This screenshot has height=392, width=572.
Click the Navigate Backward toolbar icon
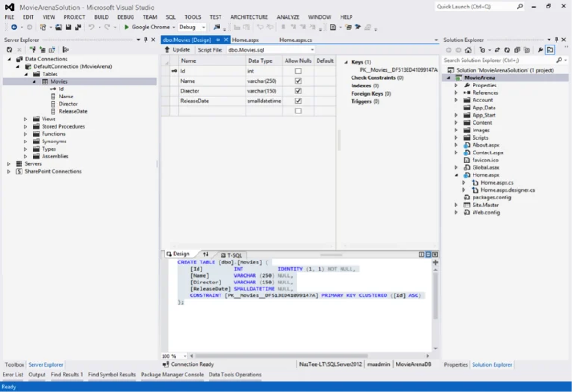point(14,27)
